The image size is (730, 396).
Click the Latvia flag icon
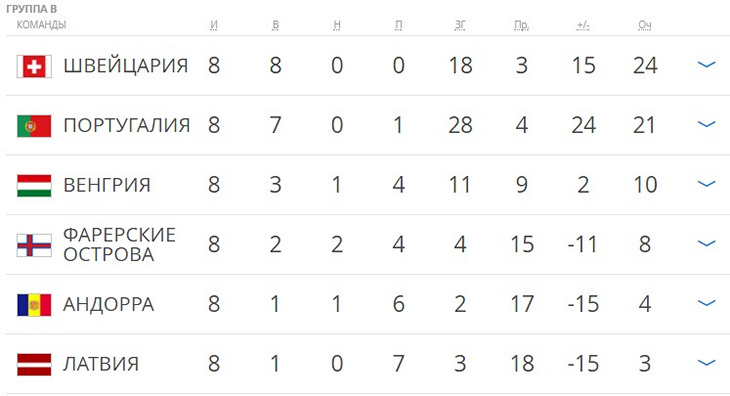coord(34,364)
